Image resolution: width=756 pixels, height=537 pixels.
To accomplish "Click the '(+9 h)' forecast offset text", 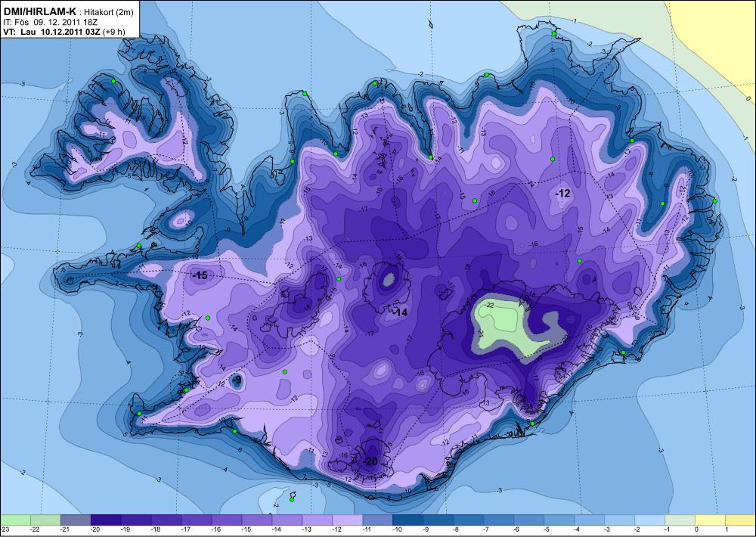I will (114, 32).
